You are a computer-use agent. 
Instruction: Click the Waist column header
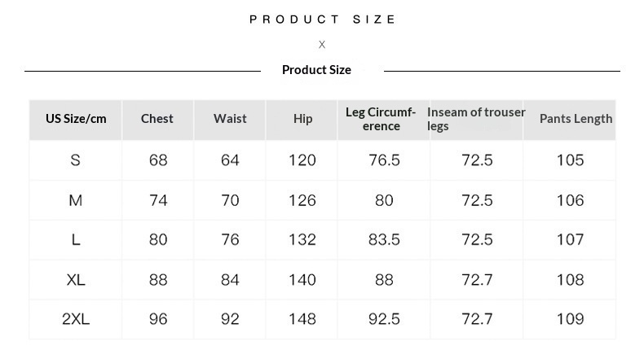click(230, 119)
